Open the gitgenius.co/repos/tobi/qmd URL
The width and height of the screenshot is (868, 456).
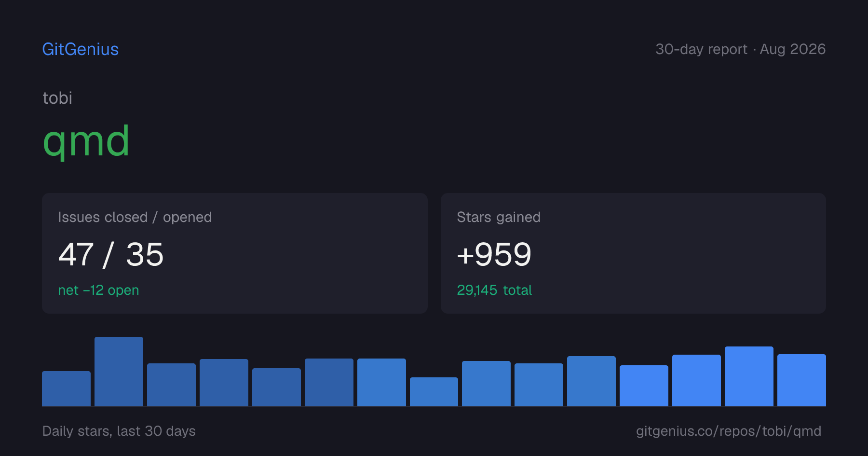coord(729,431)
